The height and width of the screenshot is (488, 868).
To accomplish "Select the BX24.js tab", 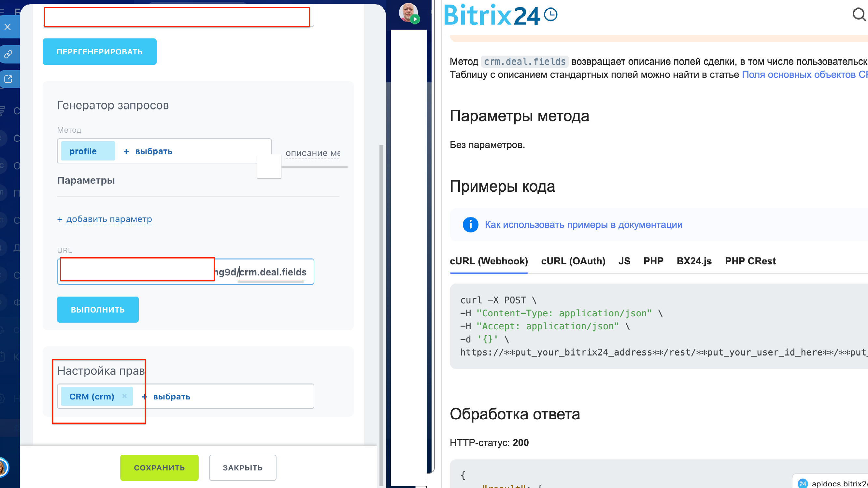I will 694,261.
